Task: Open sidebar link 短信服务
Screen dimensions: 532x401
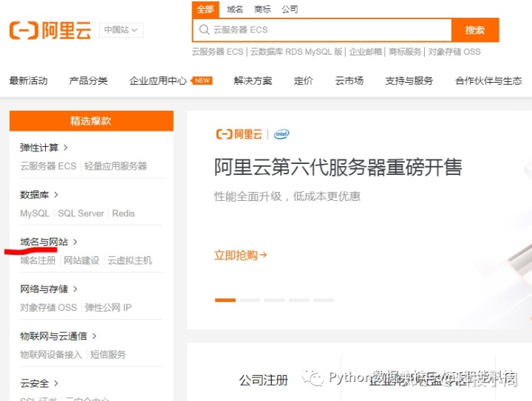Action: pos(108,354)
